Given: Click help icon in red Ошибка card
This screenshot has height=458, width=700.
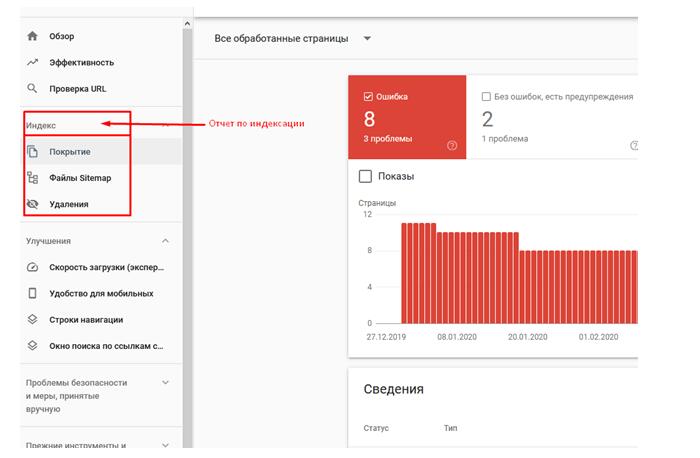Looking at the screenshot, I should (x=452, y=146).
